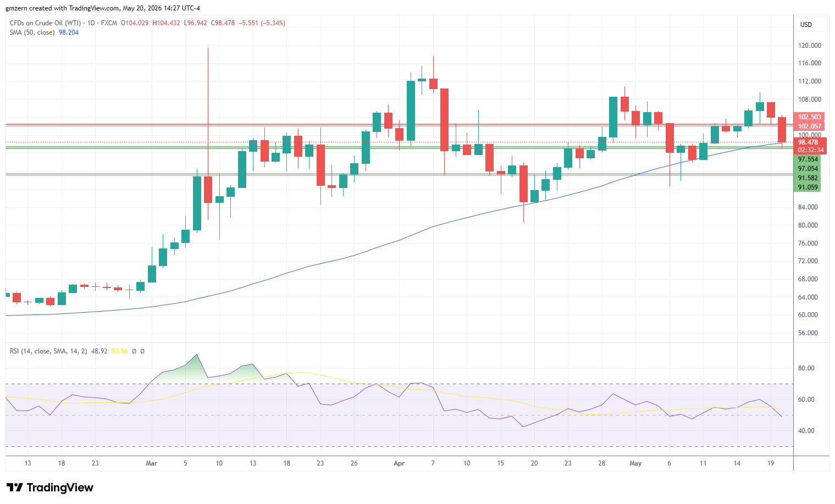This screenshot has width=835, height=504.
Task: Click the close price C98.478 in the header
Action: [x=223, y=23]
